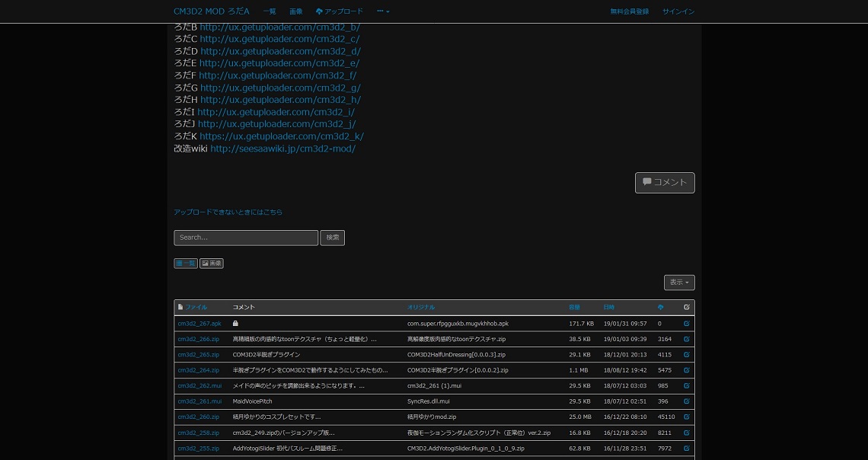Open edit icon for cm3d2_266.zip row
The height and width of the screenshot is (460, 868).
tap(687, 339)
